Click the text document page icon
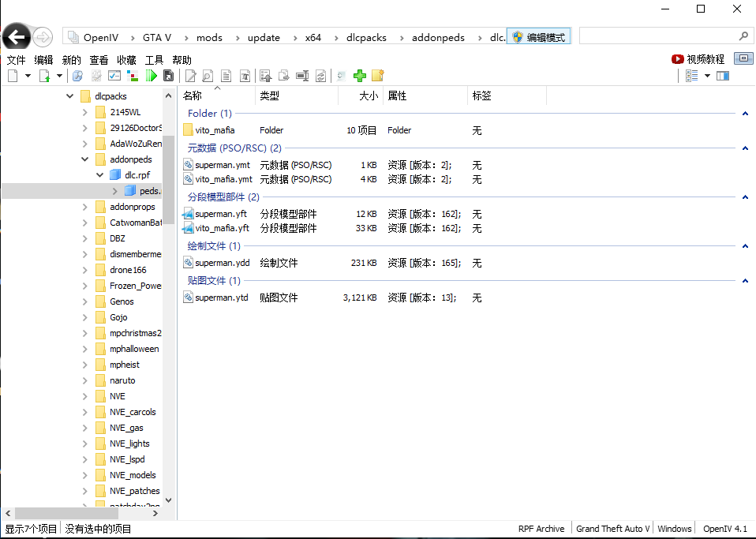Screen dimensions: 756x539 pyautogui.click(x=226, y=76)
